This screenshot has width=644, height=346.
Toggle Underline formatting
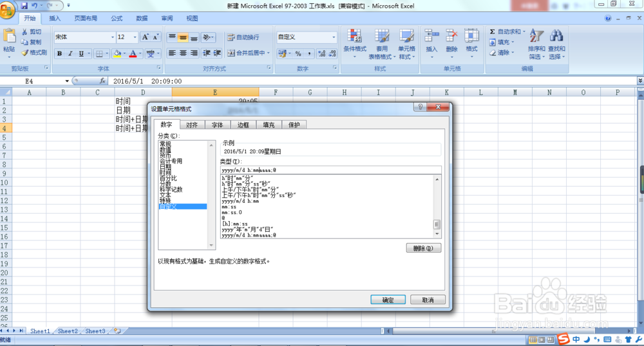click(81, 53)
